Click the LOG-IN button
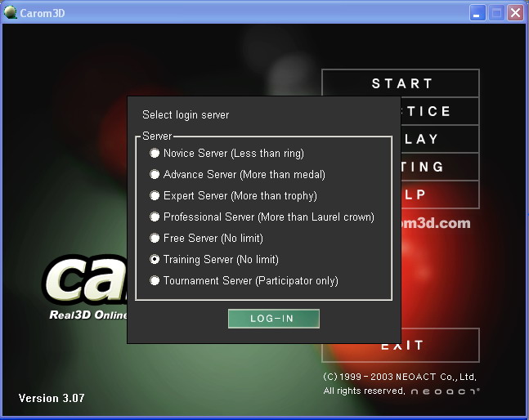 [274, 319]
